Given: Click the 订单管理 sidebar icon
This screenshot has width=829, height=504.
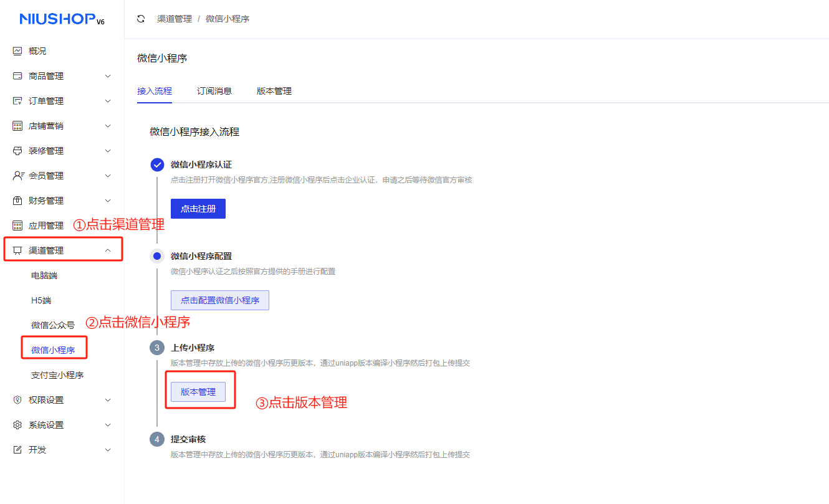Looking at the screenshot, I should click(17, 101).
